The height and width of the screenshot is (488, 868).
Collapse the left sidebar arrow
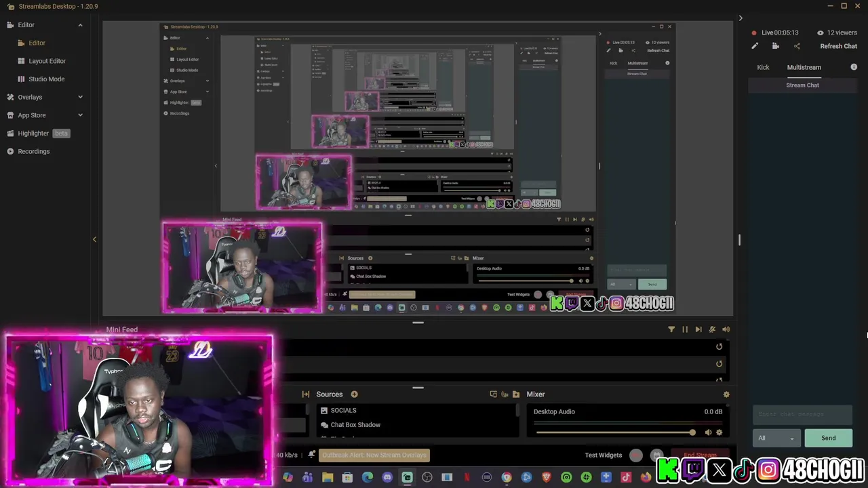[94, 239]
